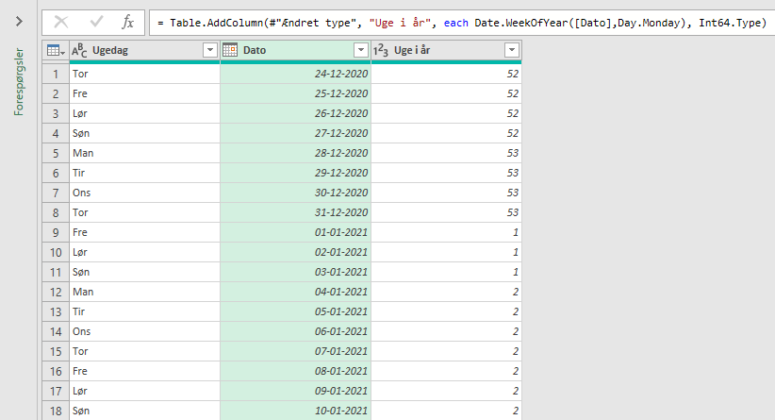Click week value 52 for 24-12-2020
The height and width of the screenshot is (420, 775).
[x=446, y=74]
